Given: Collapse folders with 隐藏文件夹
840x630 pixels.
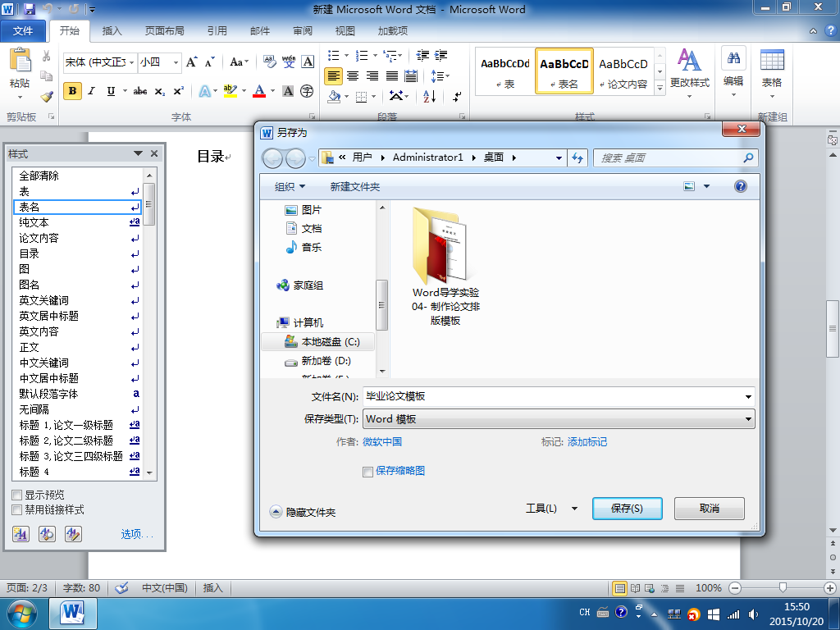Looking at the screenshot, I should click(303, 512).
